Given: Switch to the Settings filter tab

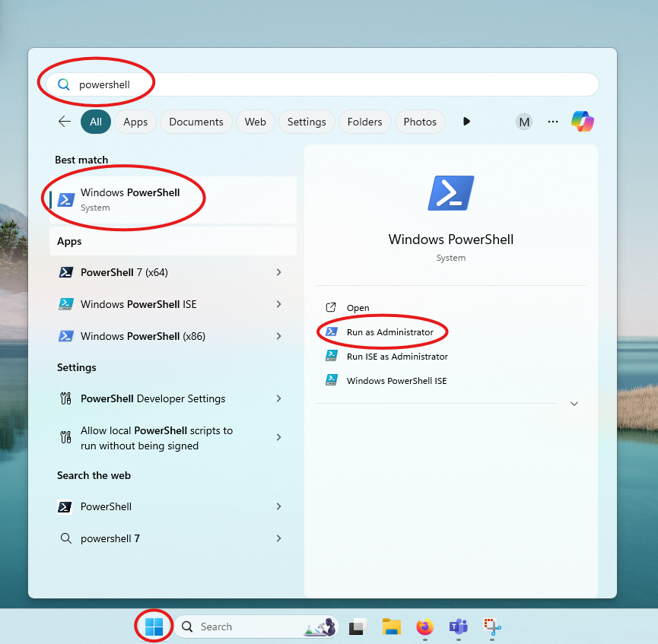Looking at the screenshot, I should 307,122.
